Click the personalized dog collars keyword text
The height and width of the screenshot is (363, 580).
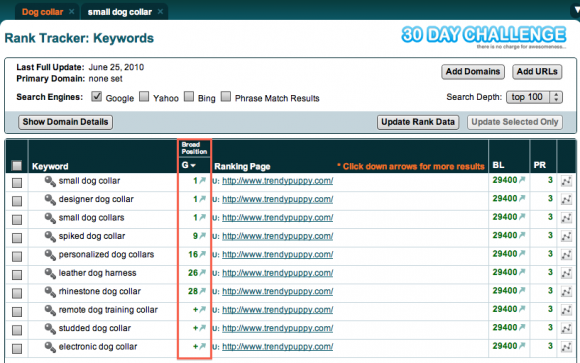click(x=106, y=255)
